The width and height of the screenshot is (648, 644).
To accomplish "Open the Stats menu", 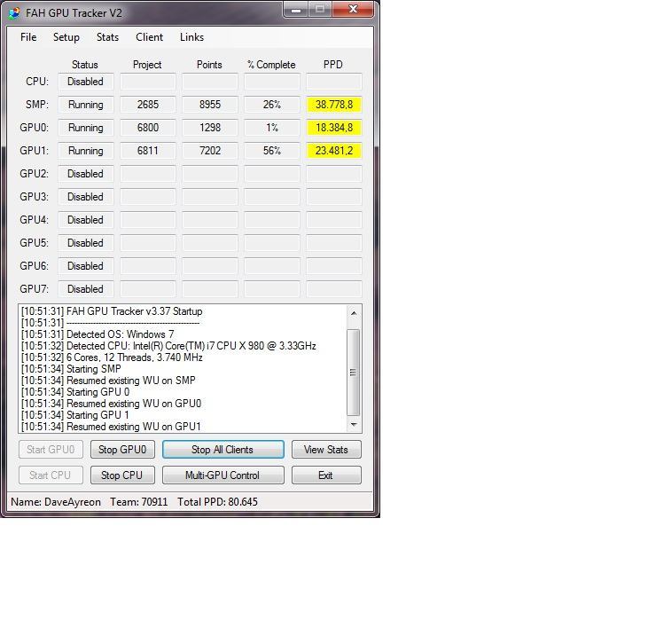I will (x=107, y=37).
